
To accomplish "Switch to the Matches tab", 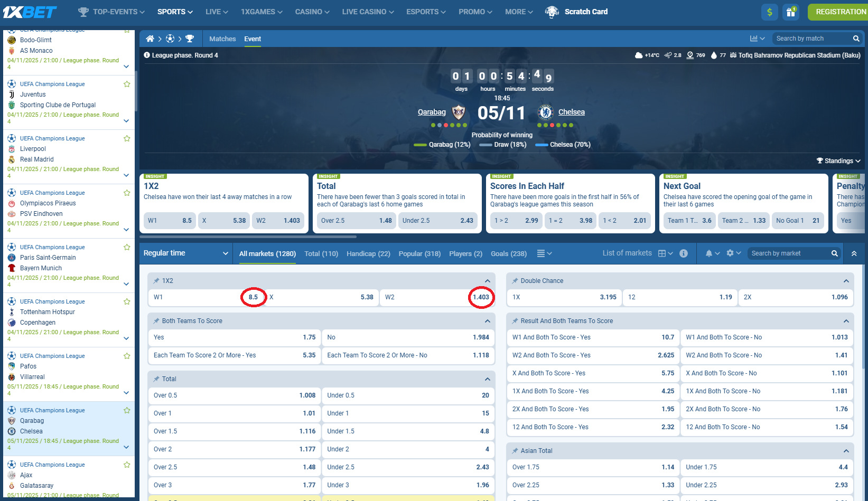I will point(222,39).
